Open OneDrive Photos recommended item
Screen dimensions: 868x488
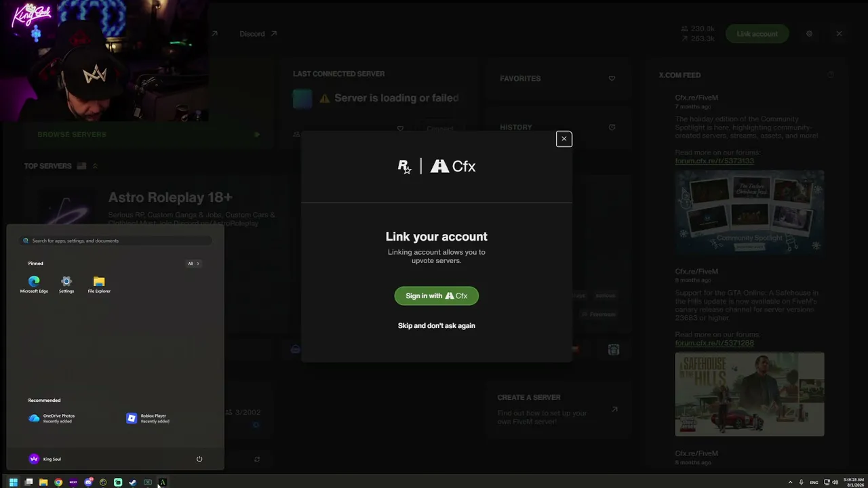click(53, 418)
